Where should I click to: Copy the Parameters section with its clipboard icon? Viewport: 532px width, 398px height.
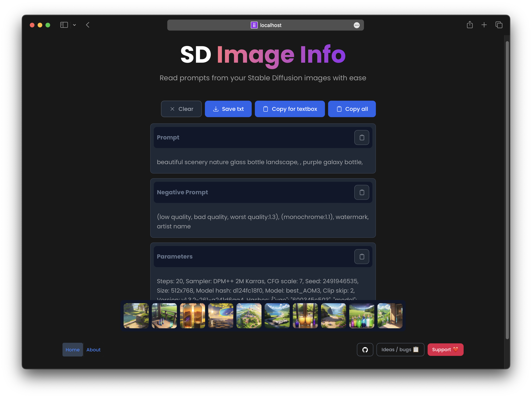[362, 256]
